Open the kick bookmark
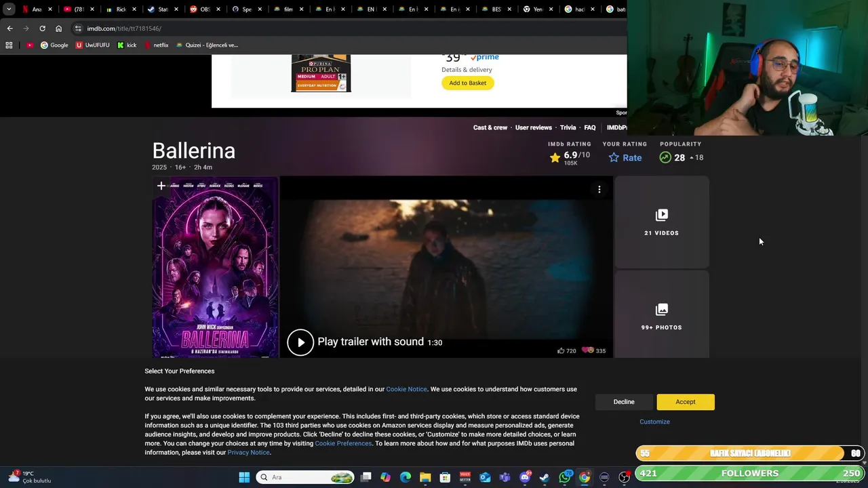This screenshot has width=868, height=488. click(127, 45)
